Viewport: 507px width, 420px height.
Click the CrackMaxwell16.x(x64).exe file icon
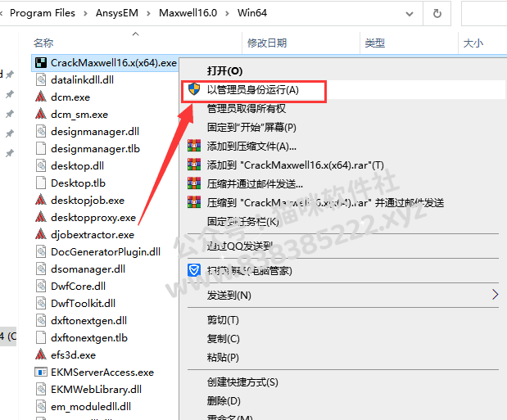coord(41,63)
